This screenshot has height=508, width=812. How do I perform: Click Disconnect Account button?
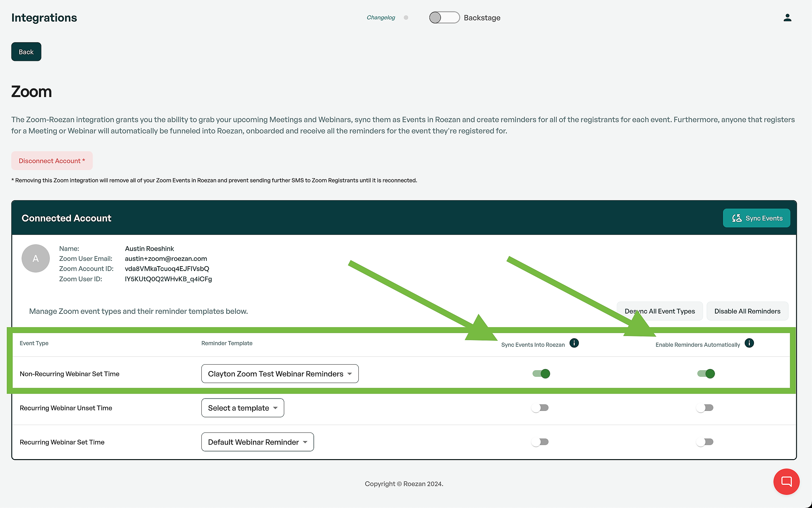click(x=52, y=161)
